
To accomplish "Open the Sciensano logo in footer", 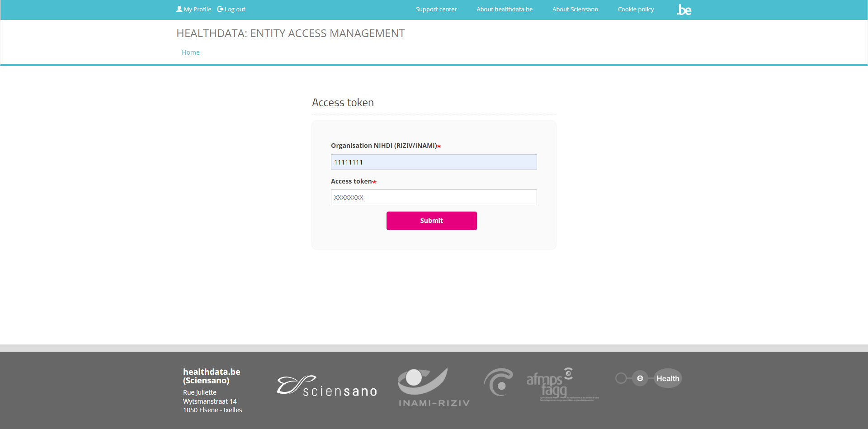I will coord(327,387).
